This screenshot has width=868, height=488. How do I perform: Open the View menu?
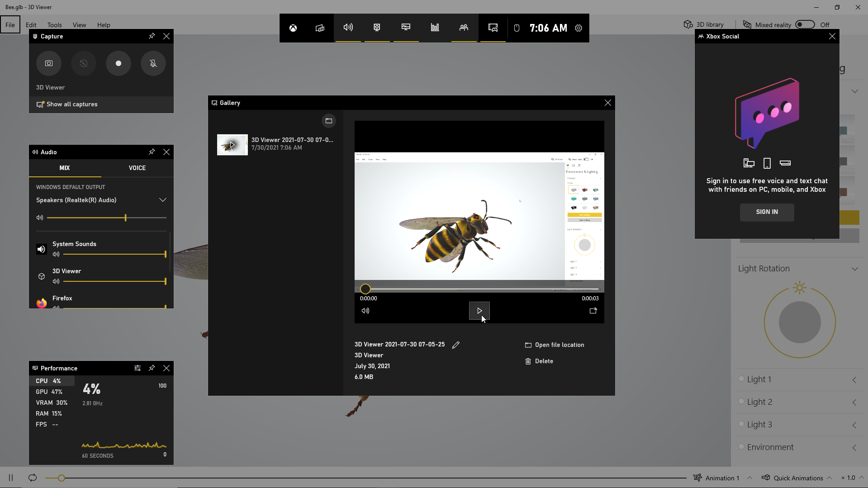coord(79,25)
